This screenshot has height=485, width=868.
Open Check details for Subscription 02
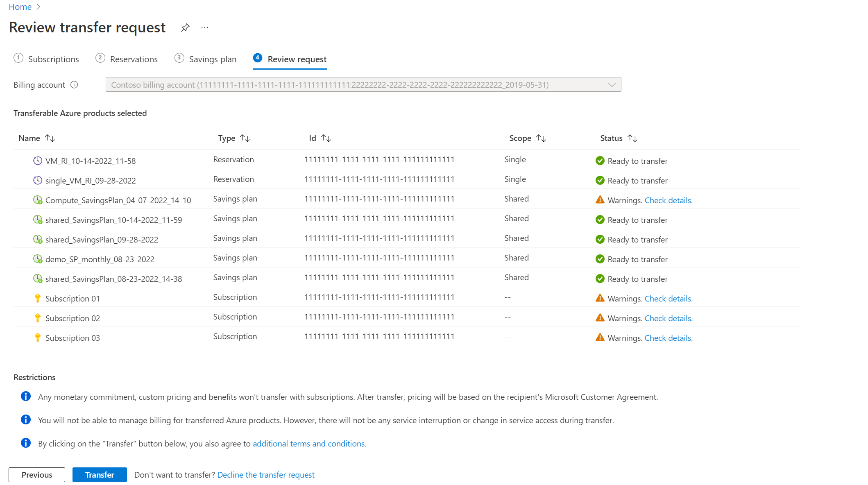[668, 318]
